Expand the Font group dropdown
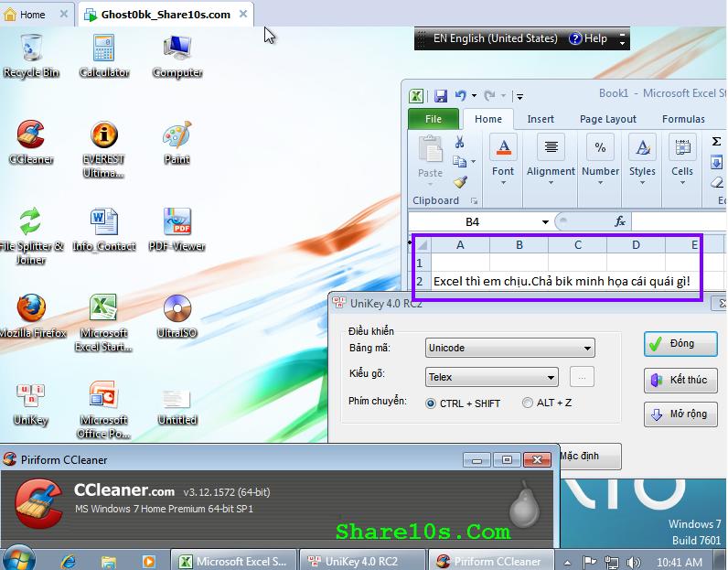Image resolution: width=728 pixels, height=570 pixels. [x=503, y=183]
